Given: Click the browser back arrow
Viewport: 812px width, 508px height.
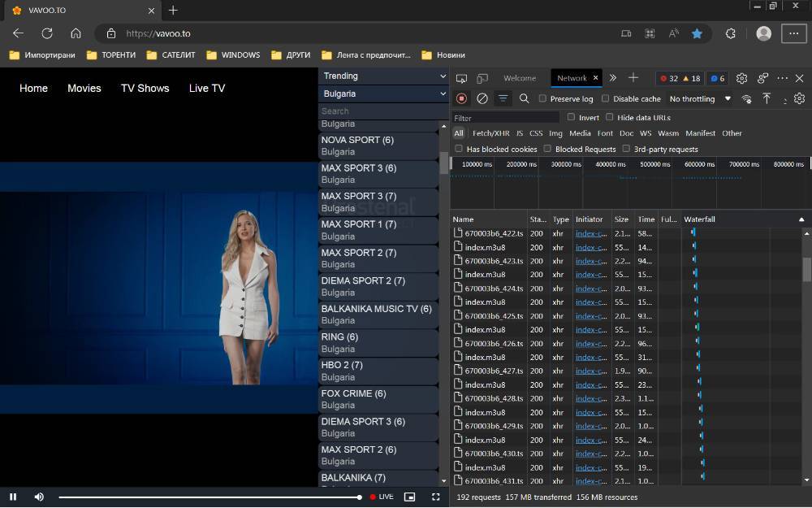Looking at the screenshot, I should tap(18, 33).
